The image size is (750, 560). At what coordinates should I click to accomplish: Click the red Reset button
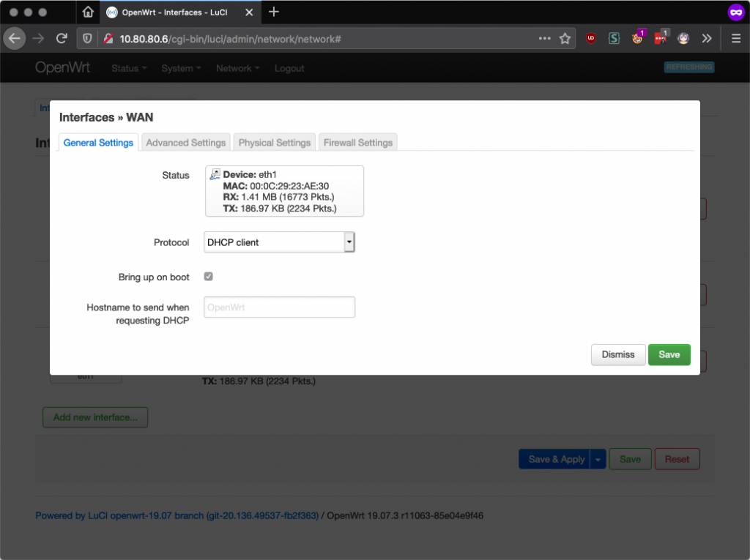click(x=677, y=459)
